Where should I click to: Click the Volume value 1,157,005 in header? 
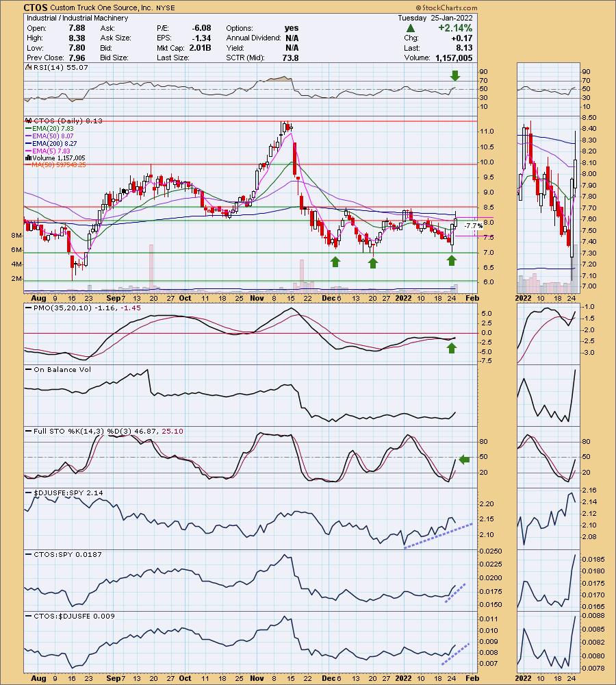tap(454, 58)
